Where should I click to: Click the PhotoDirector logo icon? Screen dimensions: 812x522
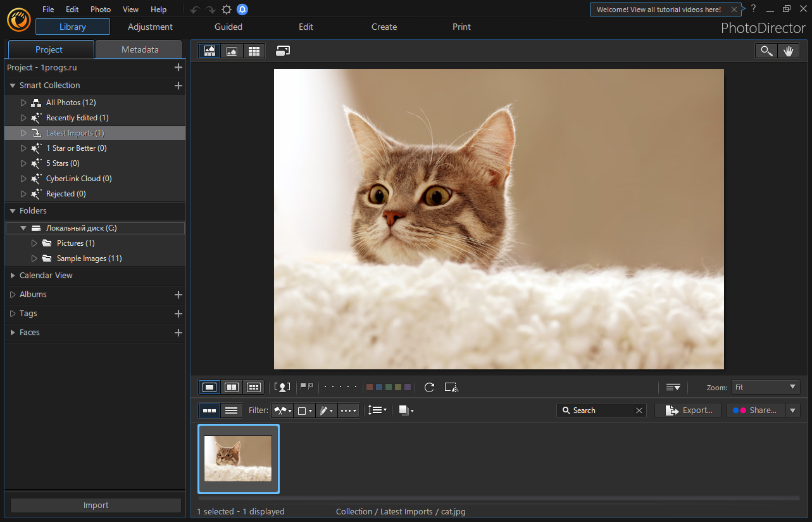point(19,19)
